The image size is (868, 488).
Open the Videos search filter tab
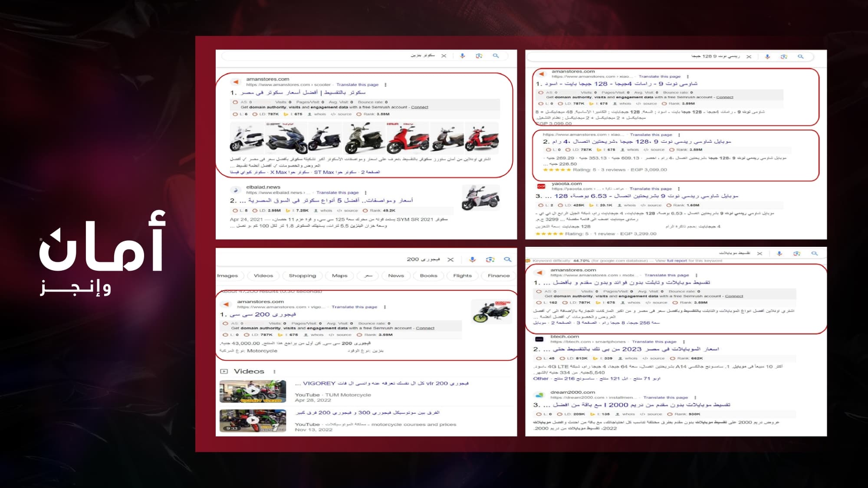click(263, 276)
